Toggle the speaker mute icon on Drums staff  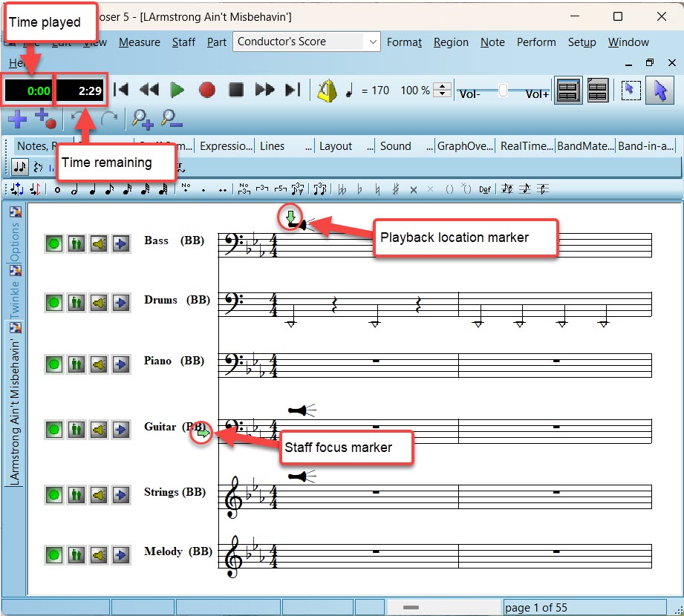point(99,302)
